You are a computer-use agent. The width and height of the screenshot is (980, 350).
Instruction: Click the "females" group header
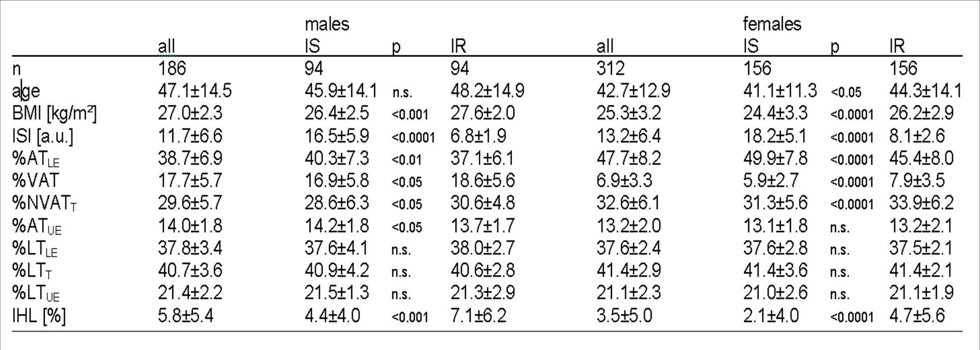(772, 24)
